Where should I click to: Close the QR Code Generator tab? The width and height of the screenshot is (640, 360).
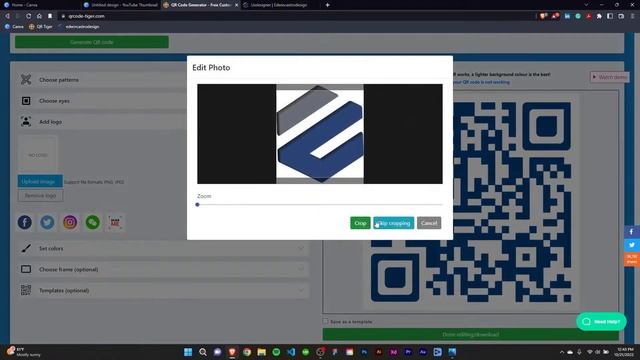pos(236,5)
